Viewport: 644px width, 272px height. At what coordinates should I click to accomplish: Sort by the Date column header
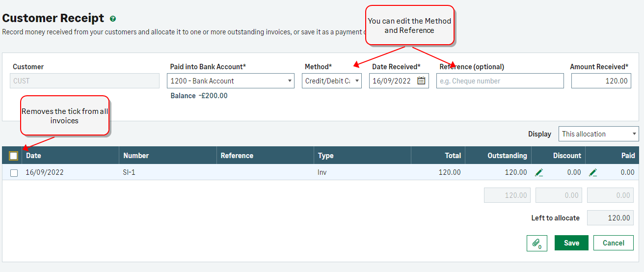tap(33, 156)
